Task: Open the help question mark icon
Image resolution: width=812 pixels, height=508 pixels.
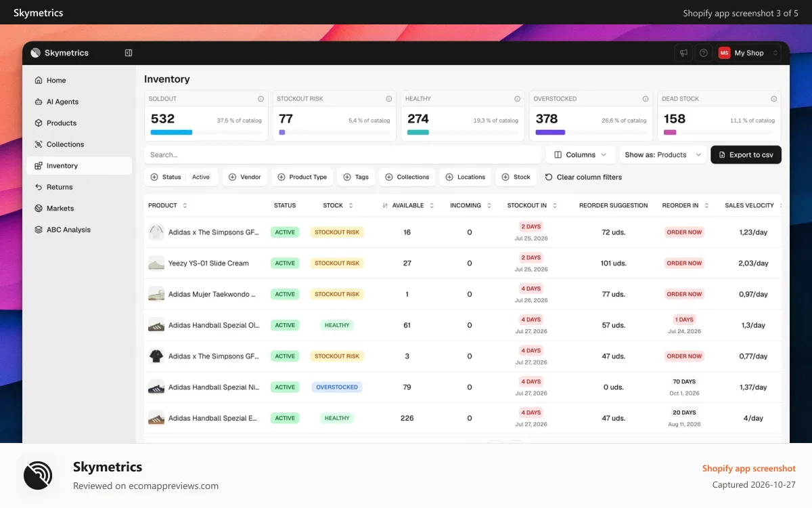Action: pyautogui.click(x=704, y=53)
